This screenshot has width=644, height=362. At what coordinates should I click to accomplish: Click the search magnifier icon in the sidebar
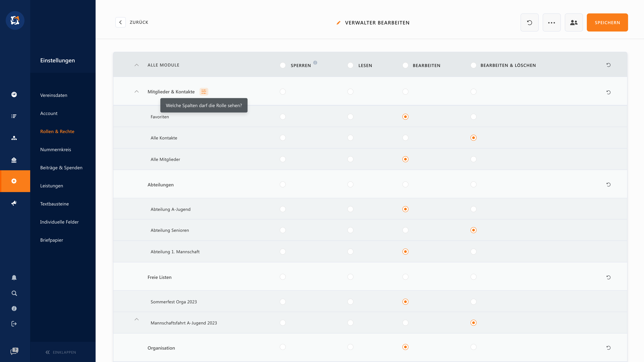(14, 293)
